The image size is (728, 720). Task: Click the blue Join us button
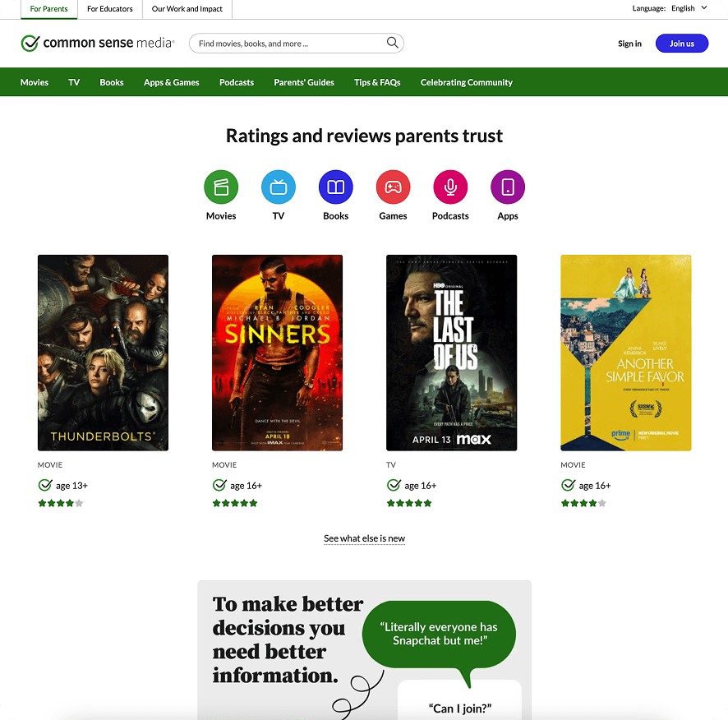(681, 44)
